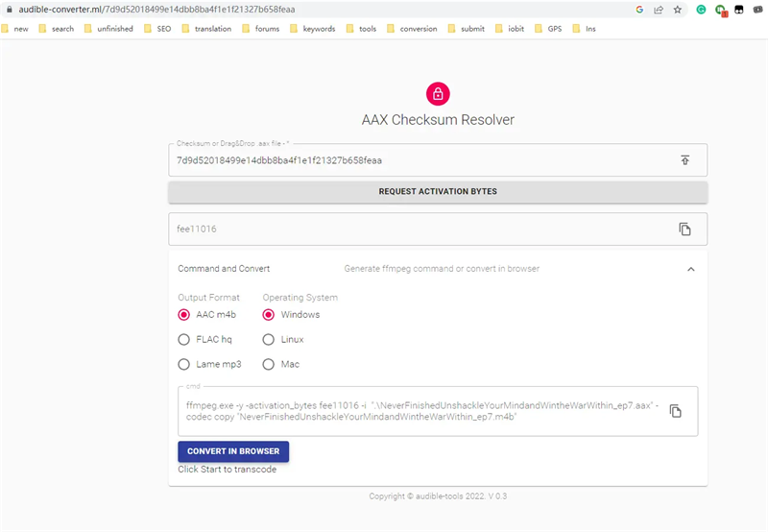Select FLAC hq output format
The width and height of the screenshot is (768, 532).
pos(183,340)
